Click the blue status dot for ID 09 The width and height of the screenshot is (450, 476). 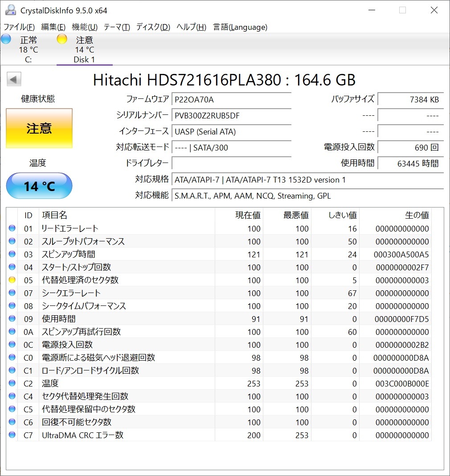(12, 318)
